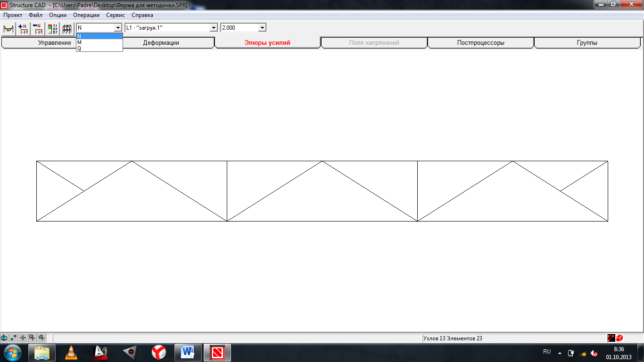Click the greyed-out Поля напряжений tab

pos(374,43)
